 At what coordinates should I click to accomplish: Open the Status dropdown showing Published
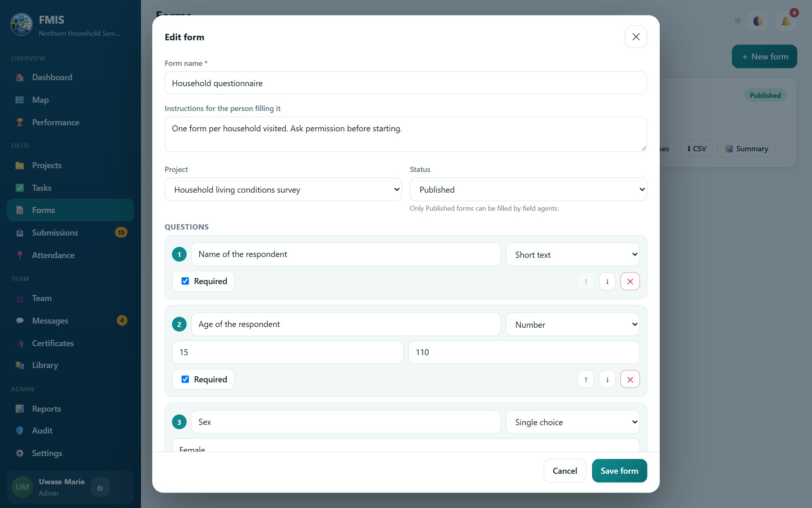528,190
